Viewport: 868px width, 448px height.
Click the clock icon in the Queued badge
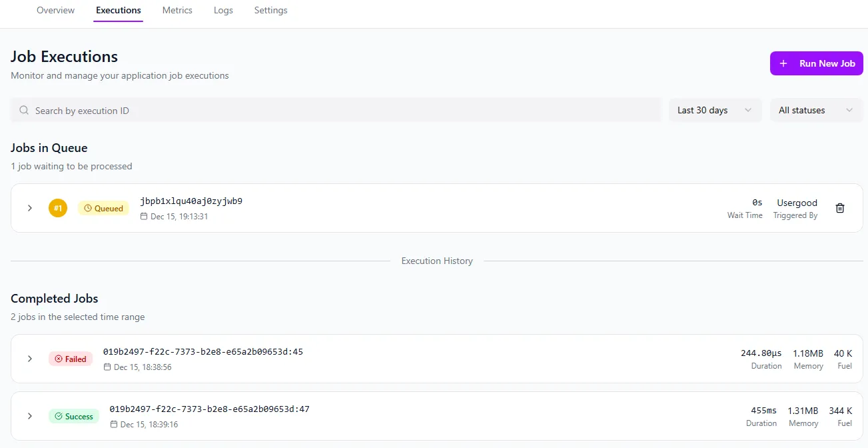[87, 208]
